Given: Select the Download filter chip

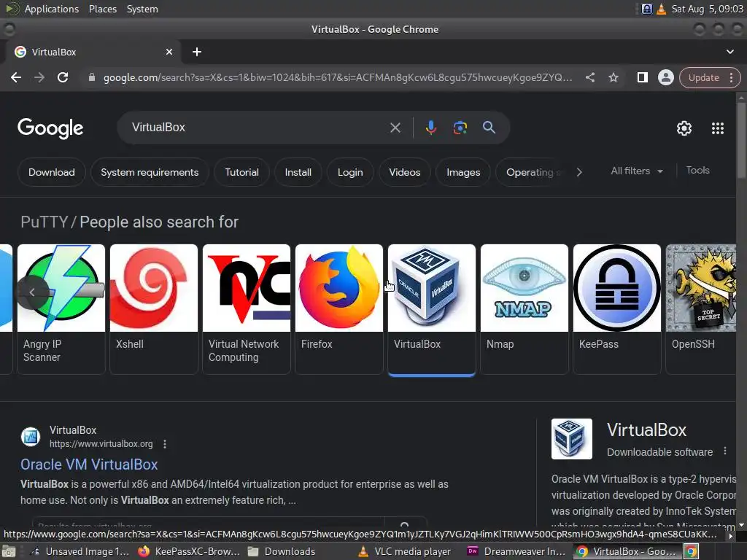Looking at the screenshot, I should pyautogui.click(x=52, y=172).
